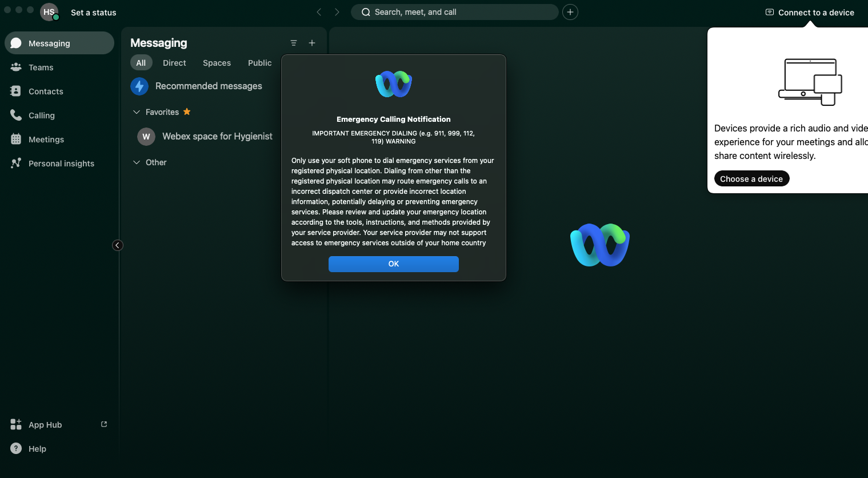Open Connect to a device menu
The width and height of the screenshot is (868, 478).
pos(810,13)
